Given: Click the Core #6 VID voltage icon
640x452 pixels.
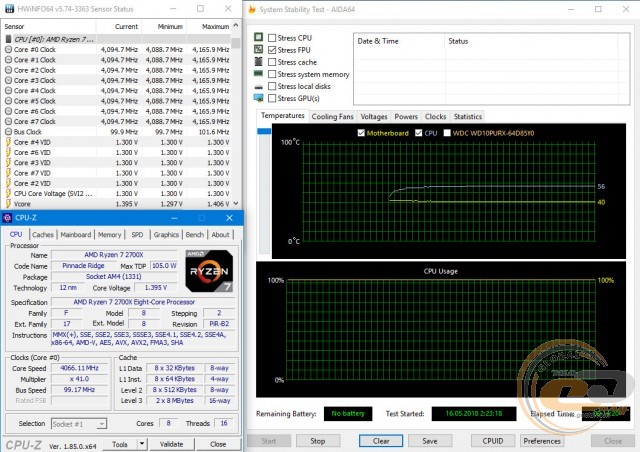Looking at the screenshot, I should (x=8, y=152).
